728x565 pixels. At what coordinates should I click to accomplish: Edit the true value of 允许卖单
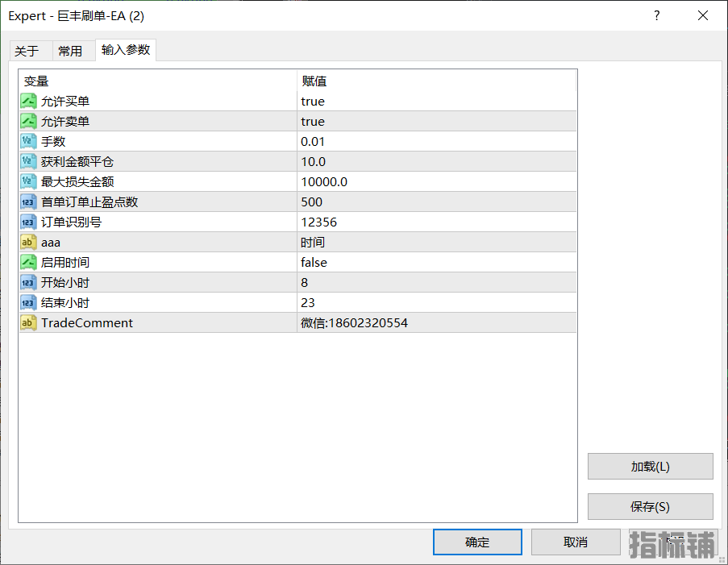(x=437, y=121)
